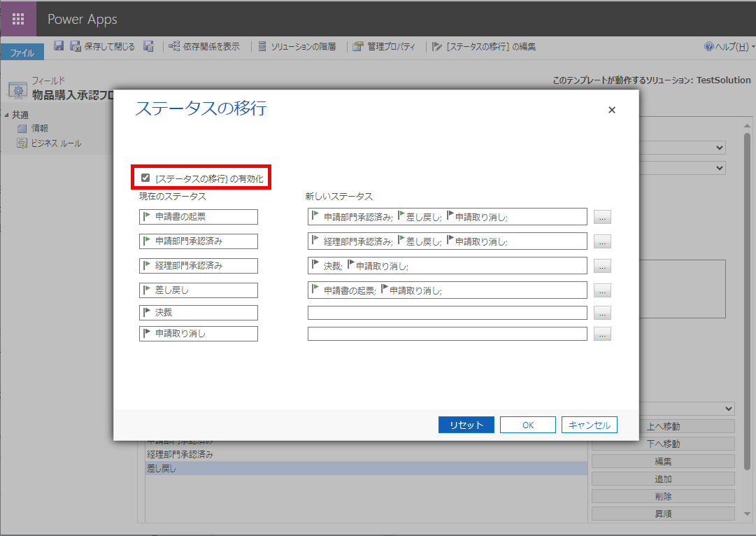The width and height of the screenshot is (756, 536).
Task: Click 昇順 sort button in background form
Action: 663,514
